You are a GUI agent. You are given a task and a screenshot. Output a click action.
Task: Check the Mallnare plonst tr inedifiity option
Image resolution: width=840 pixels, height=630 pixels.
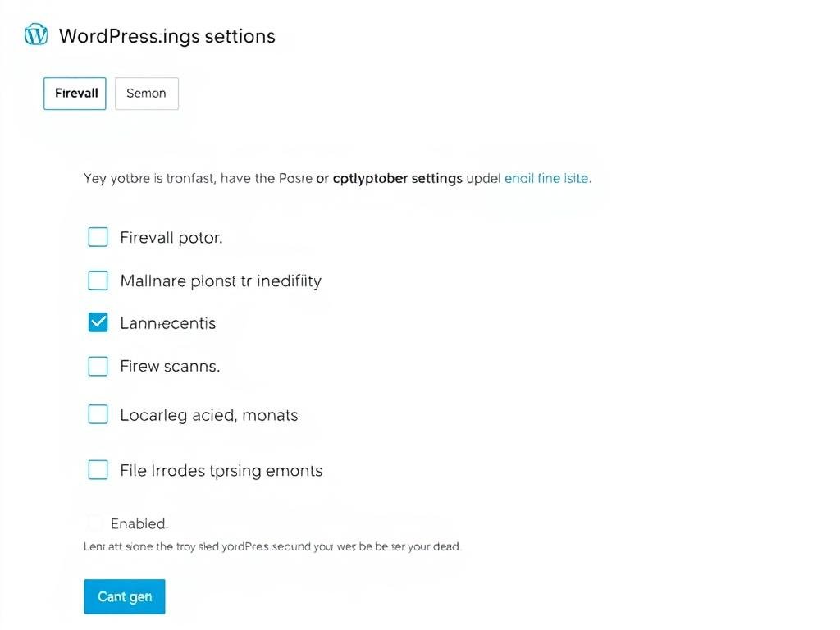pos(98,280)
